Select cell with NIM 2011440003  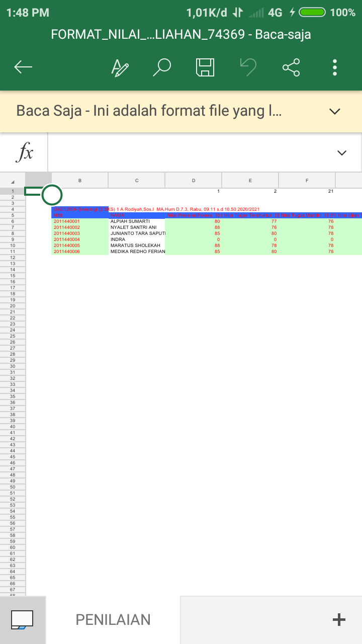80,233
